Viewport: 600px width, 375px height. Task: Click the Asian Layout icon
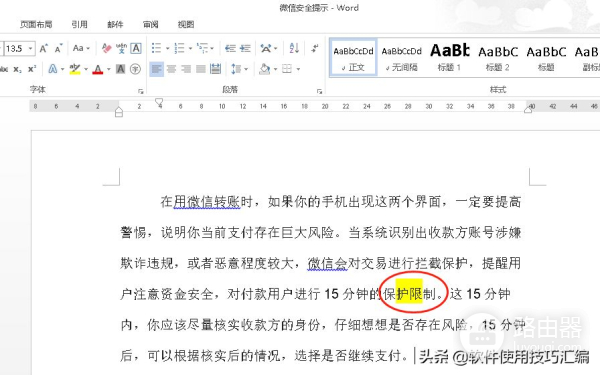pos(265,48)
